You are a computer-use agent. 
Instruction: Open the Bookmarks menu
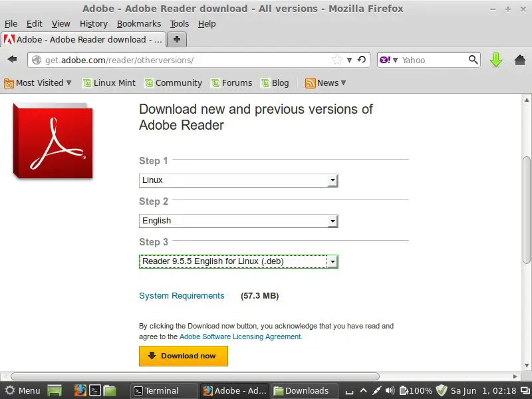139,24
